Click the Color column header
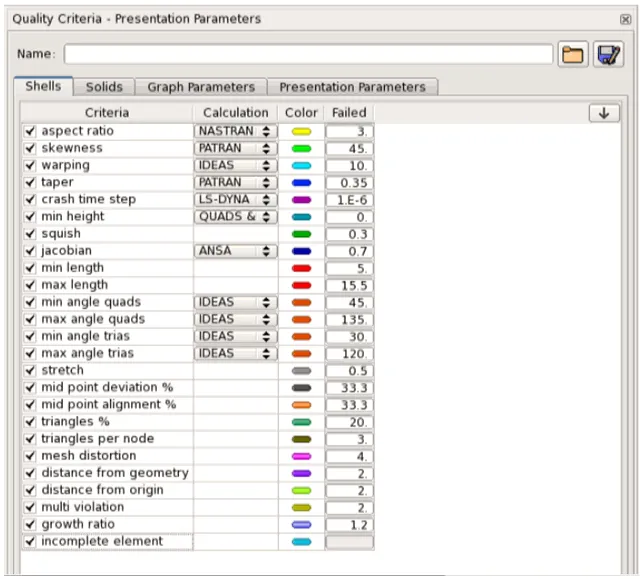 pos(301,113)
